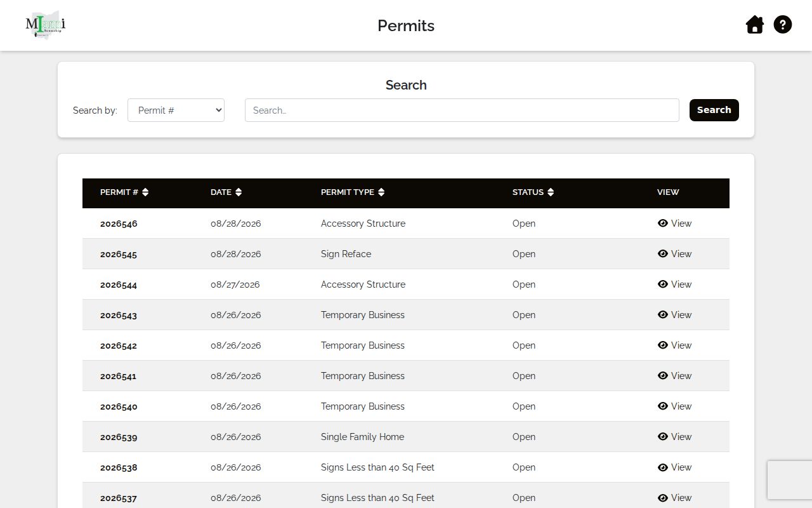Go to the home page icon
Image resolution: width=812 pixels, height=508 pixels.
[x=754, y=25]
